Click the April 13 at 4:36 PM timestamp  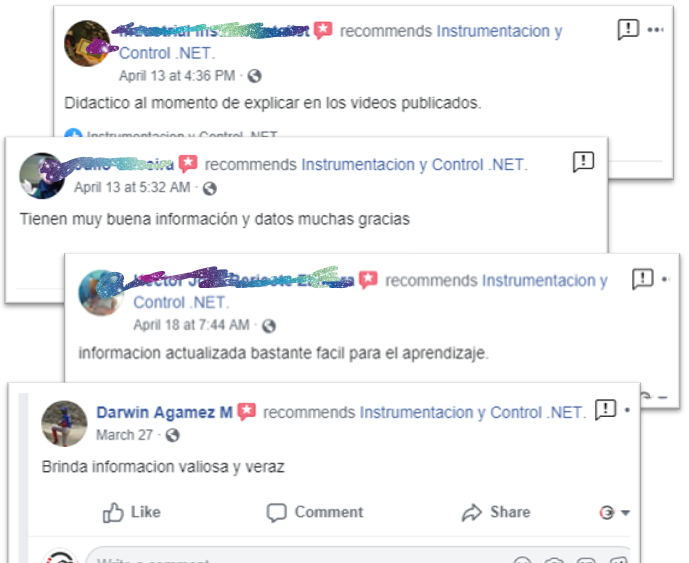point(177,76)
